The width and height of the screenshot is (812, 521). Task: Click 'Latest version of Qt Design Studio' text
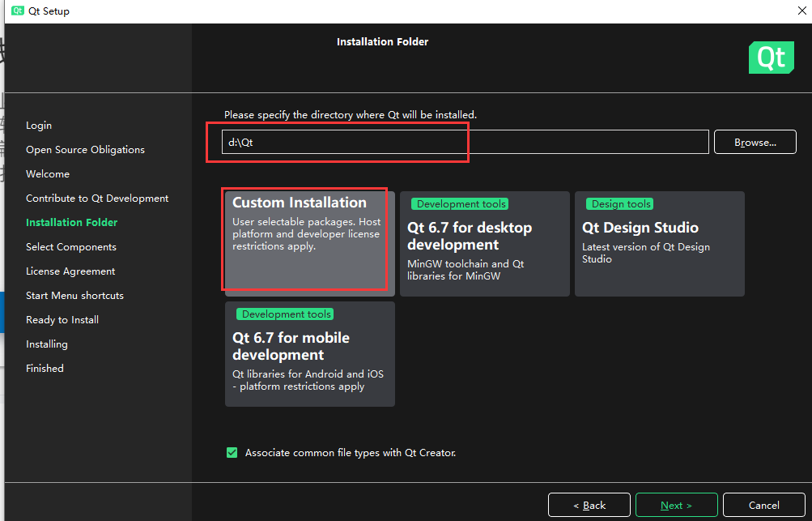646,253
